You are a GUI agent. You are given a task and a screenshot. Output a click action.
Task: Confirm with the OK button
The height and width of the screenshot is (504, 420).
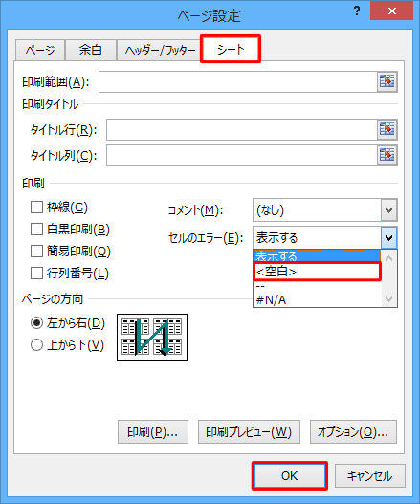coord(290,475)
